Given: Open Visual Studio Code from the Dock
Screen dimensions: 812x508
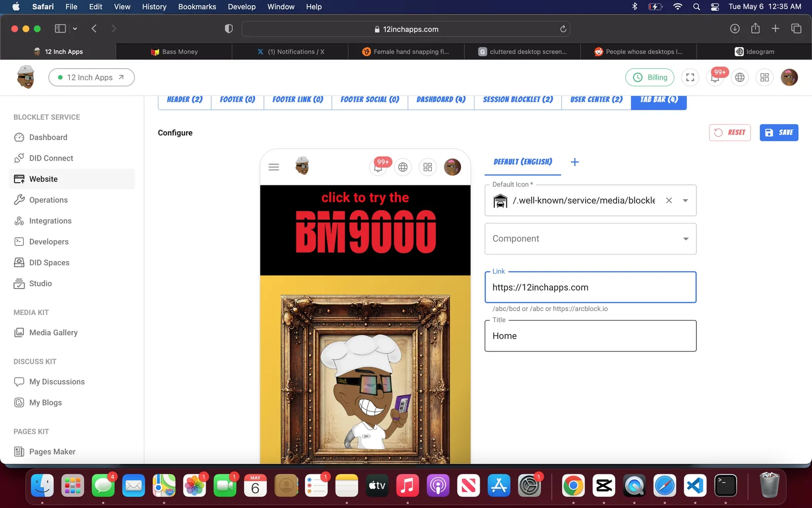Looking at the screenshot, I should point(695,486).
